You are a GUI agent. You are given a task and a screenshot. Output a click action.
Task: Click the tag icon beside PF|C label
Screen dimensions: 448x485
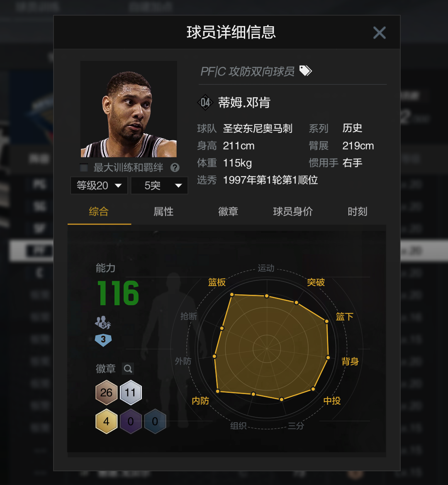pos(305,71)
